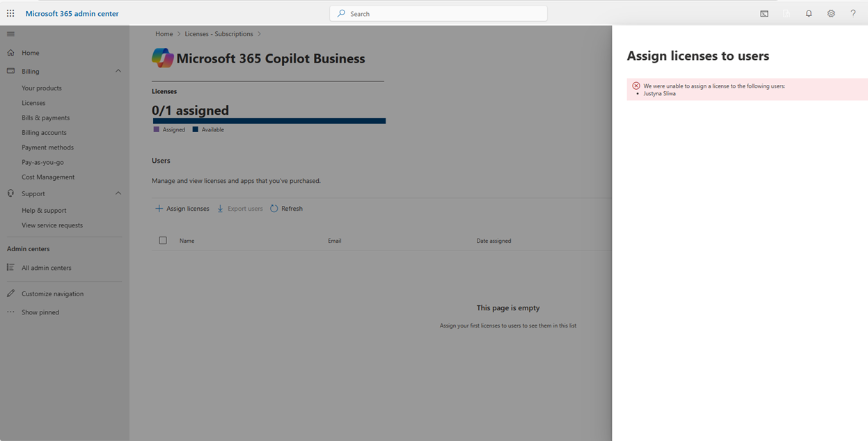Click the 'Admin centers' section label
Screen dimensions: 868x441
click(x=29, y=249)
